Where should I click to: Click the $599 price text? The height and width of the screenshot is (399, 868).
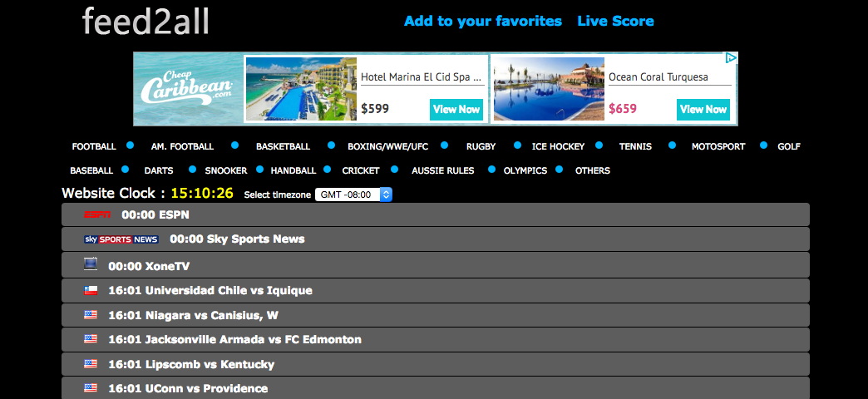[375, 109]
